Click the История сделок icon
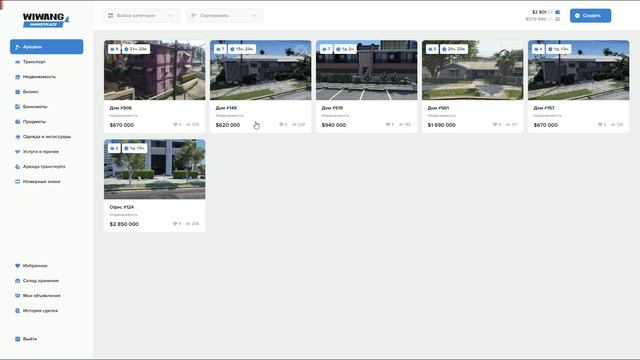This screenshot has width=640, height=360. click(x=18, y=311)
